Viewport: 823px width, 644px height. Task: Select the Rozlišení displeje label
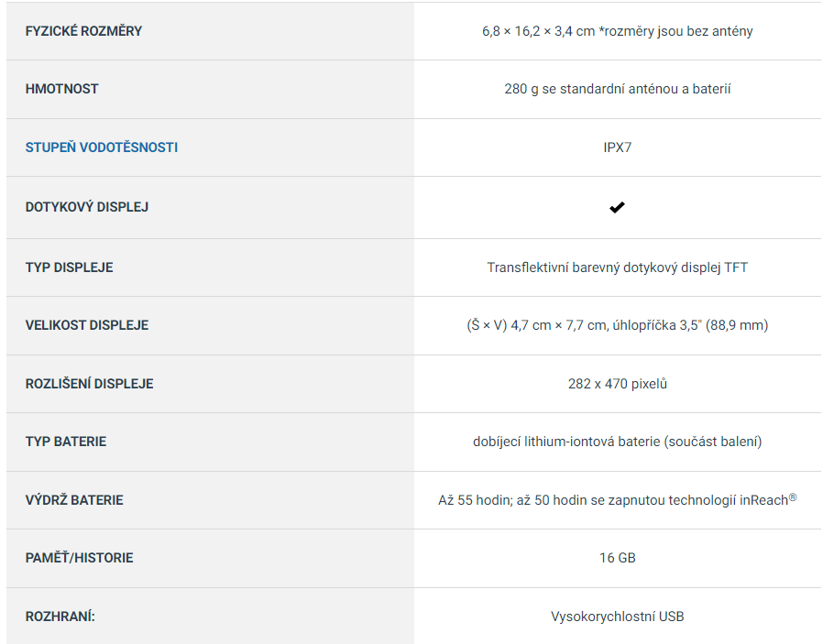click(90, 384)
